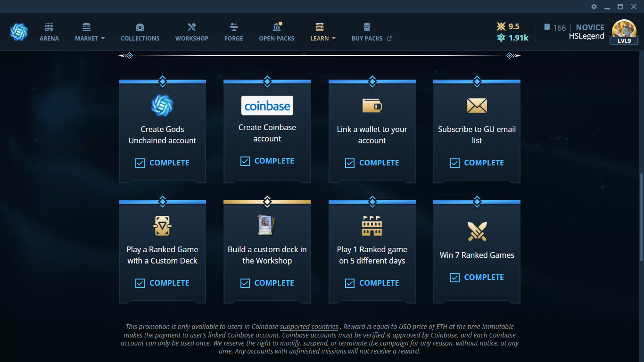Screen dimensions: 644x362
Task: Click the checkbox under Build a custom deck
Action: tap(245, 283)
